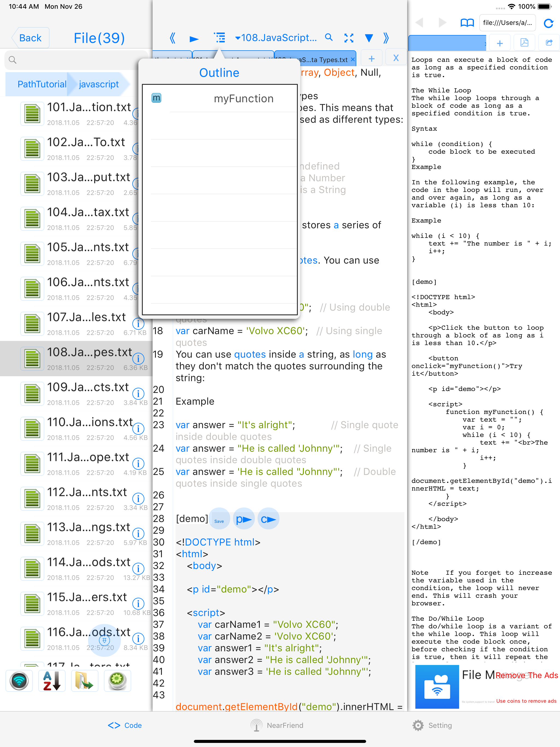The height and width of the screenshot is (747, 560).
Task: Open file 103.Ja...put.txt
Action: tap(76, 184)
